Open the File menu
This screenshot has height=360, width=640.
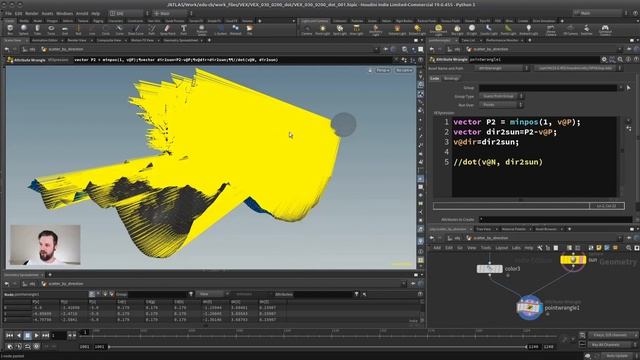point(8,13)
